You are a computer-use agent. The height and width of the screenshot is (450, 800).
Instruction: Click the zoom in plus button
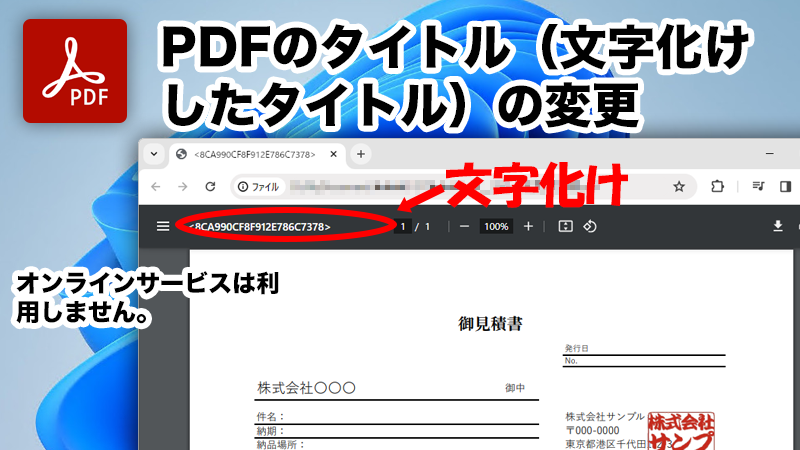(529, 227)
